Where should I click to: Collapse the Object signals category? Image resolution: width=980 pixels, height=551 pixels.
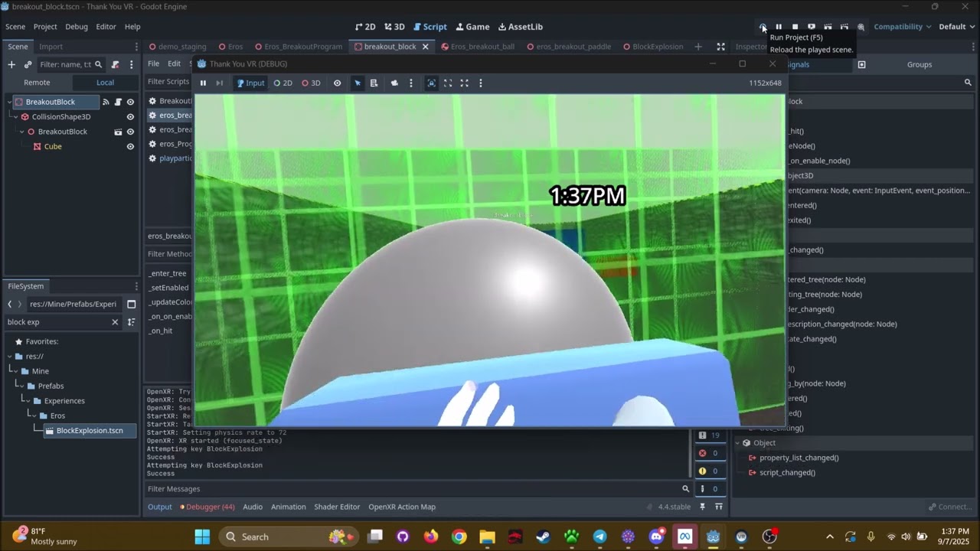pos(739,443)
